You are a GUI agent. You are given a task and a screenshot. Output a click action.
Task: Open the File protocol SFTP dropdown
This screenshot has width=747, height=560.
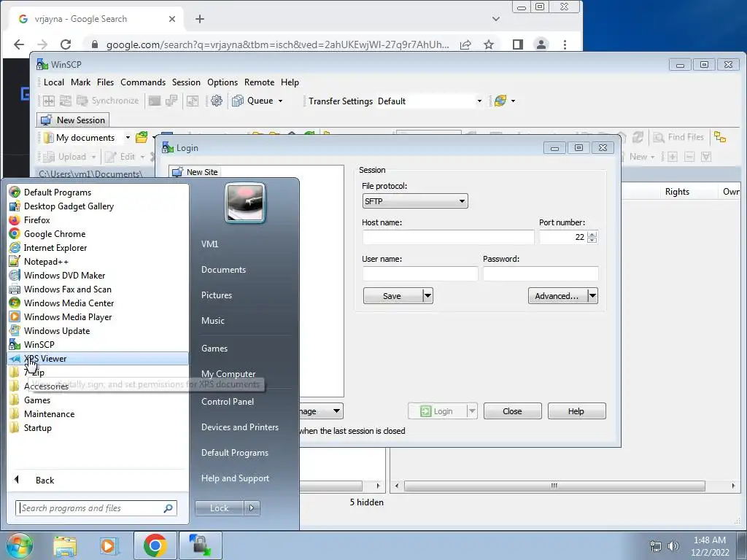click(415, 201)
